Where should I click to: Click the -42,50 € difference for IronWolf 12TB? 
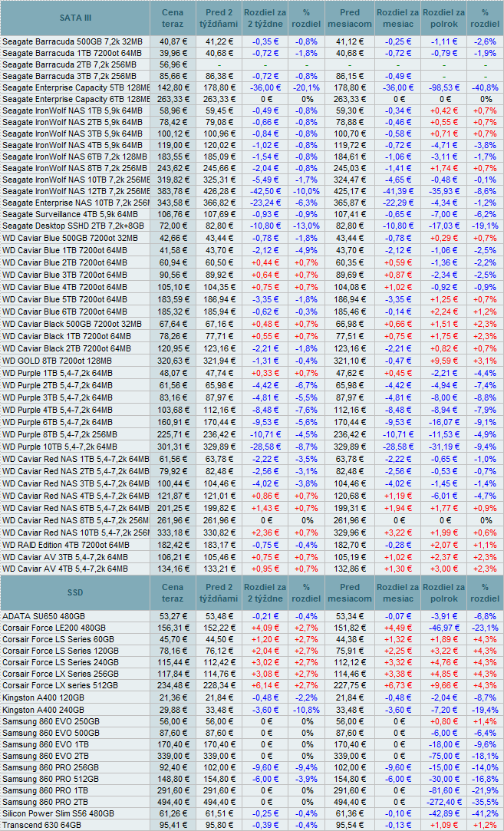coord(265,191)
